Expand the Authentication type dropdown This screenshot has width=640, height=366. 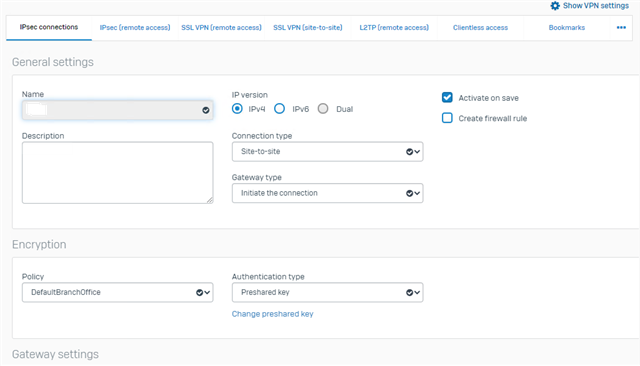click(x=327, y=292)
